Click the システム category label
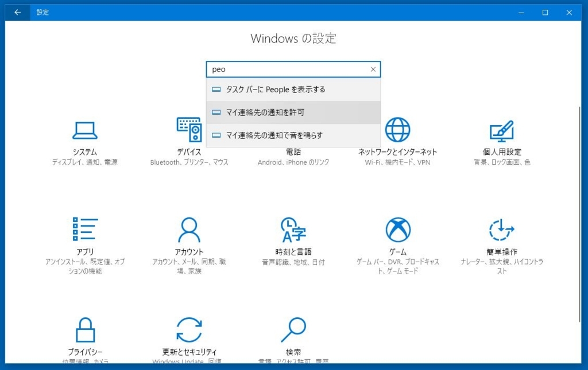Screen dimensions: 588x370 pos(85,151)
